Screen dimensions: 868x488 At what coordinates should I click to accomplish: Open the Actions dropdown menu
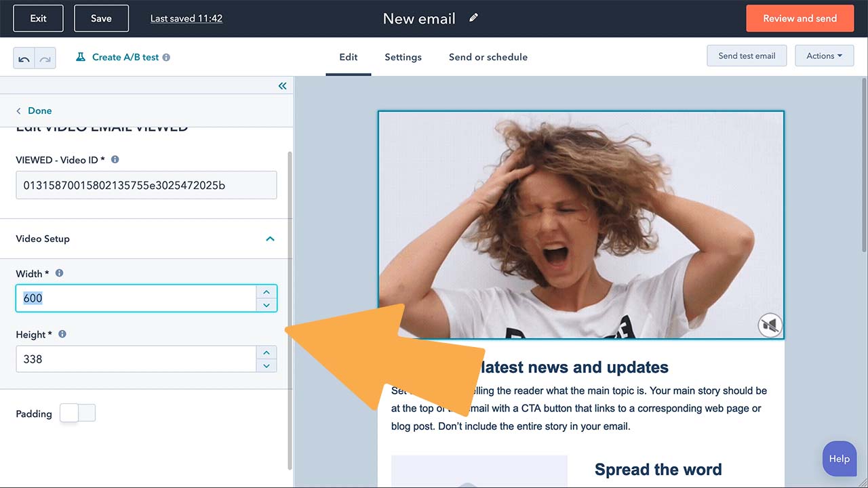pyautogui.click(x=824, y=56)
